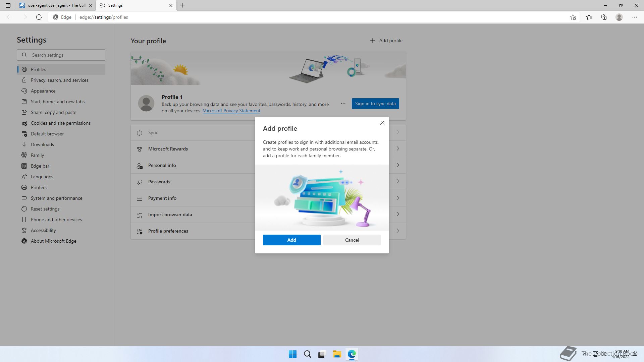Click the profile avatar in toolbar

tap(619, 17)
